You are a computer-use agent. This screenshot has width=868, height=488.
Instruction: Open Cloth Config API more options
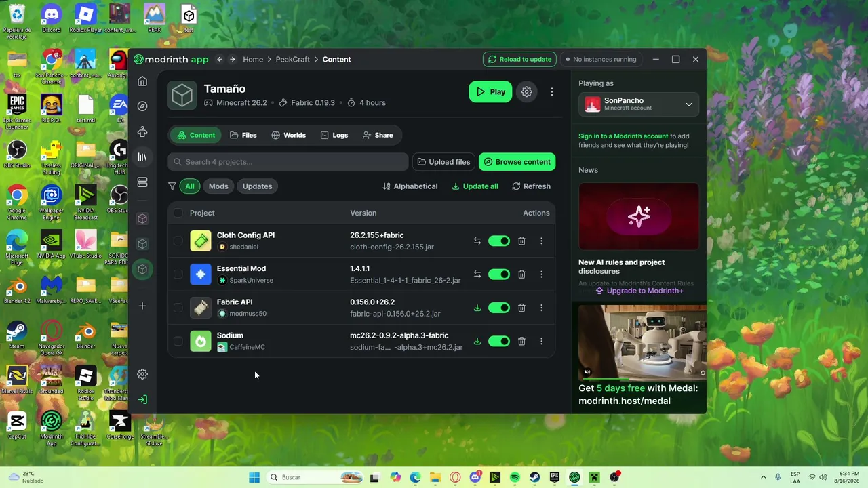541,241
